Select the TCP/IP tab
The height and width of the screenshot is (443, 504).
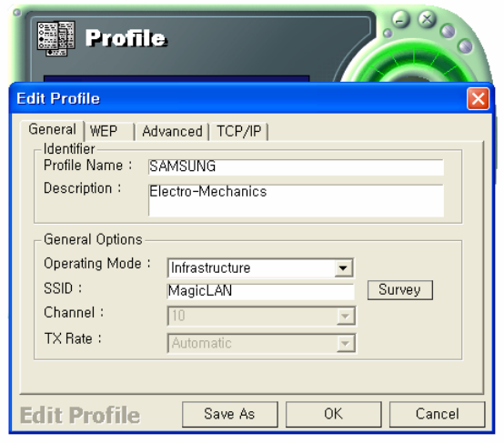238,132
